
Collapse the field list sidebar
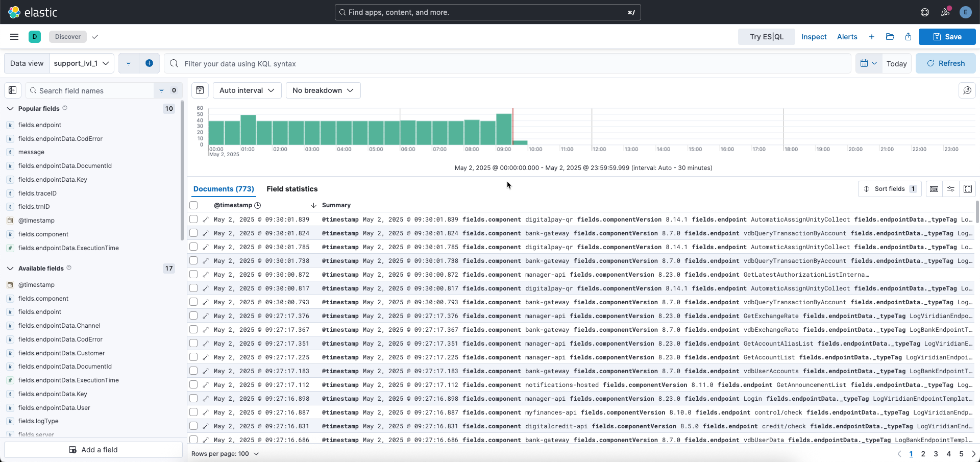tap(12, 90)
